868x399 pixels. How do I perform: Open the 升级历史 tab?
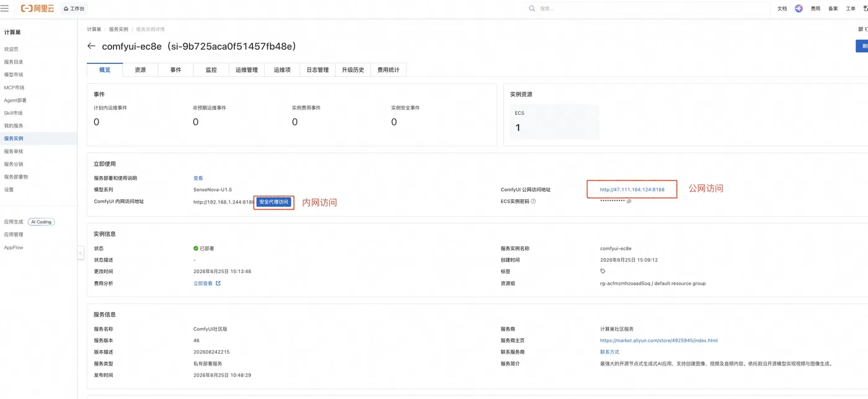click(353, 70)
